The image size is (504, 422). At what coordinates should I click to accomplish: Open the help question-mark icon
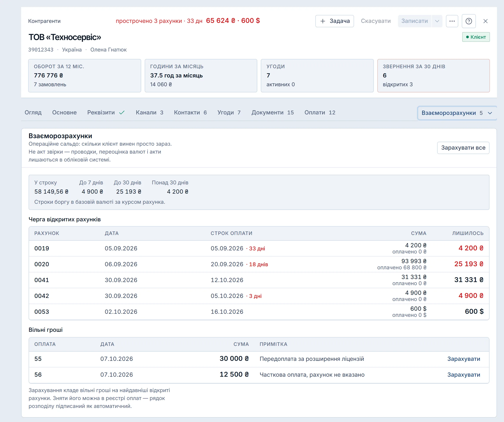pos(468,21)
